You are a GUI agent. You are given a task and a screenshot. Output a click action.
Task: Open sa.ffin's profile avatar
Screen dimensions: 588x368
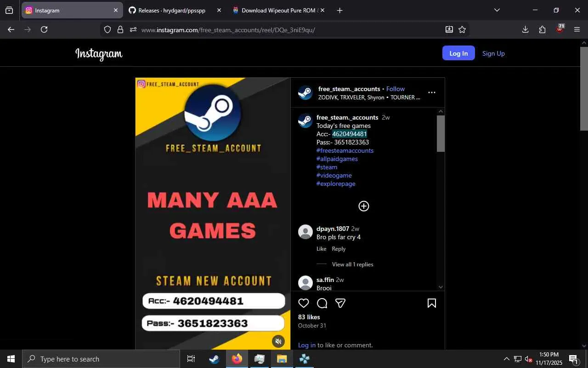tap(305, 282)
